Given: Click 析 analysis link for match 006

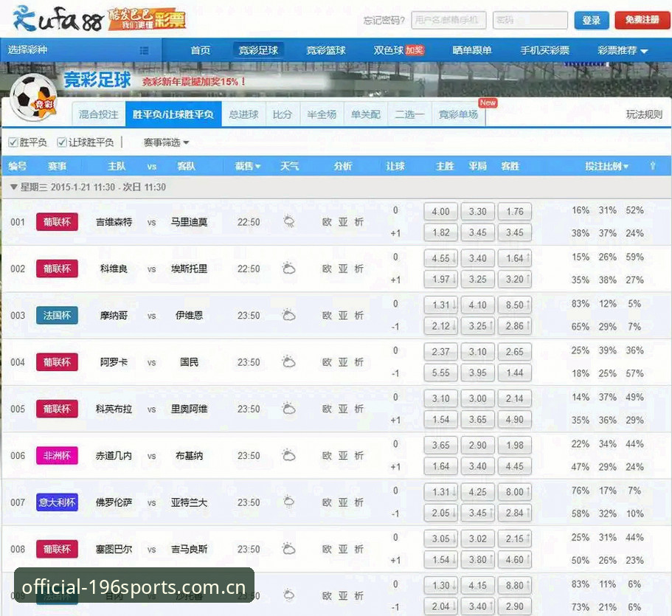Looking at the screenshot, I should click(358, 455).
